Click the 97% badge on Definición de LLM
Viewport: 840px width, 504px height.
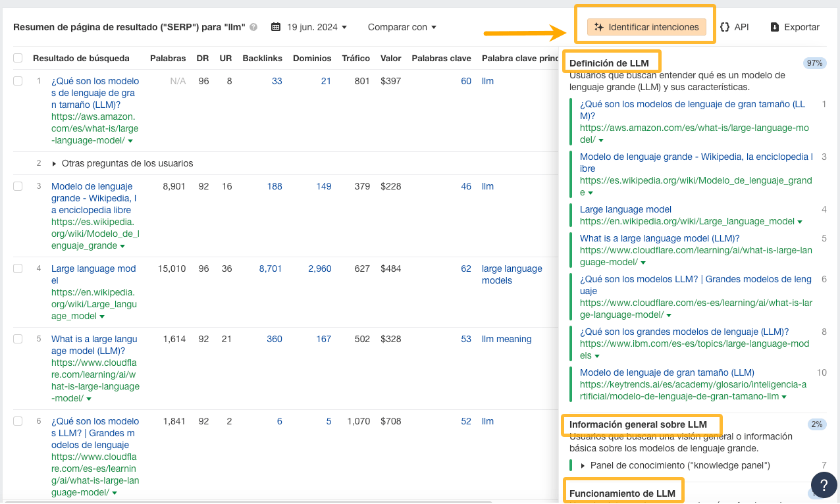pyautogui.click(x=815, y=63)
